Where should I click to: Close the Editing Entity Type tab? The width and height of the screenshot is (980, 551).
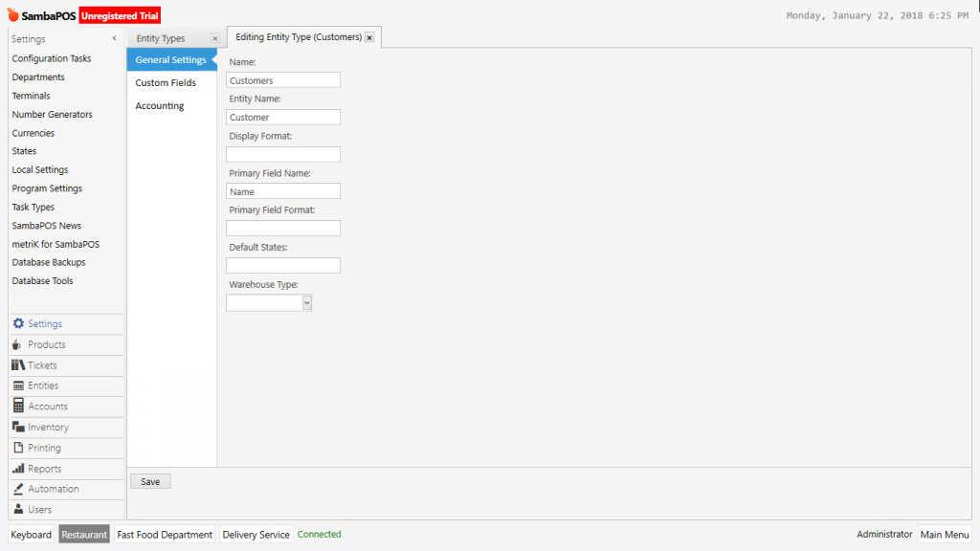370,37
